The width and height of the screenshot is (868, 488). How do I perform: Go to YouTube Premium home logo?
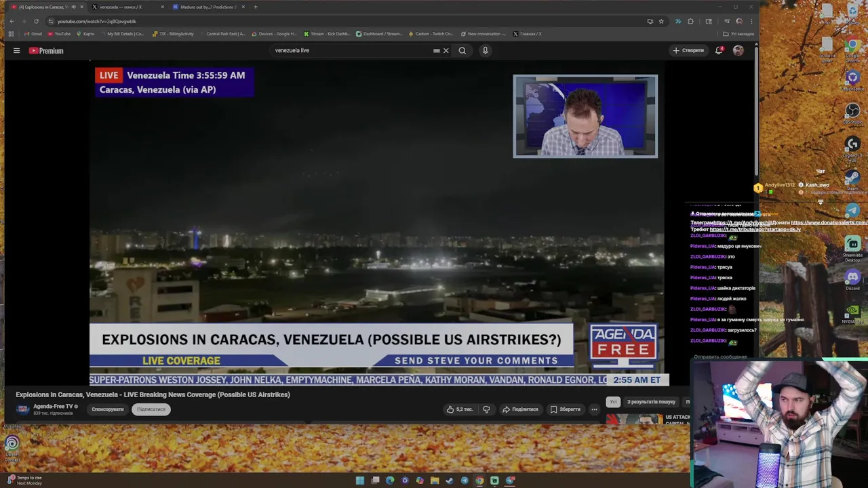(46, 51)
